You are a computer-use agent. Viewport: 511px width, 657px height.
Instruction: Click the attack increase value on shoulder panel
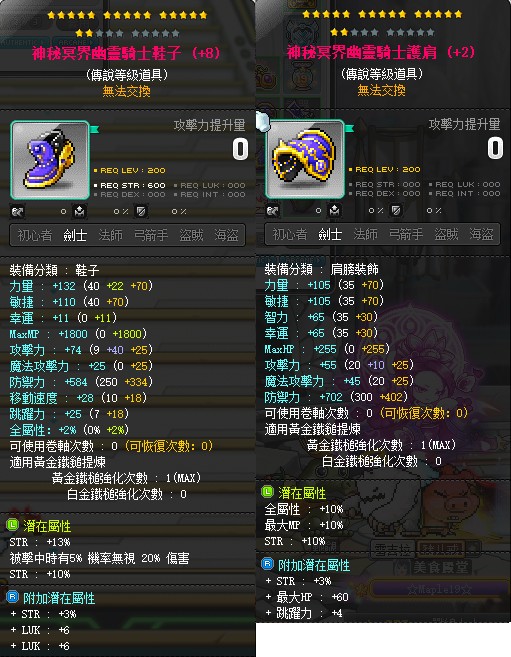click(495, 148)
